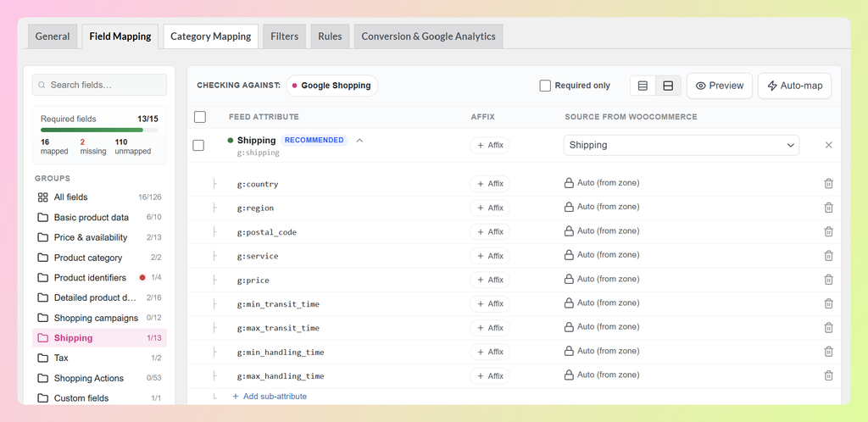Screen dimensions: 868x422
Task: Add affix to g:max_transit_time
Action: click(490, 328)
